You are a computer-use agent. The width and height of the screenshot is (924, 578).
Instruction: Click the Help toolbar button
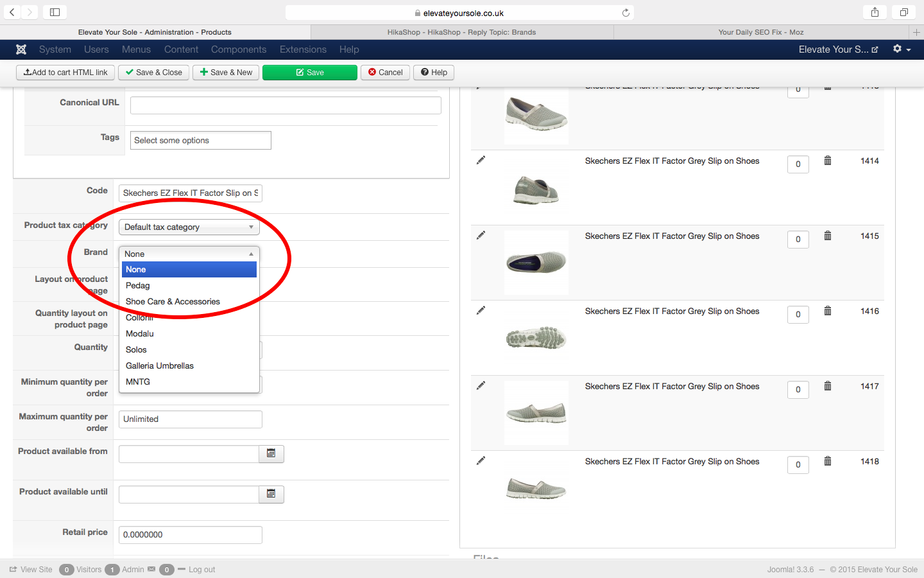point(434,73)
